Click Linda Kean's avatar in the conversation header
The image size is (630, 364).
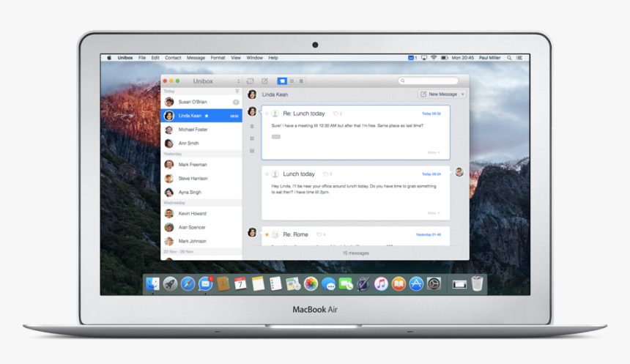[252, 94]
